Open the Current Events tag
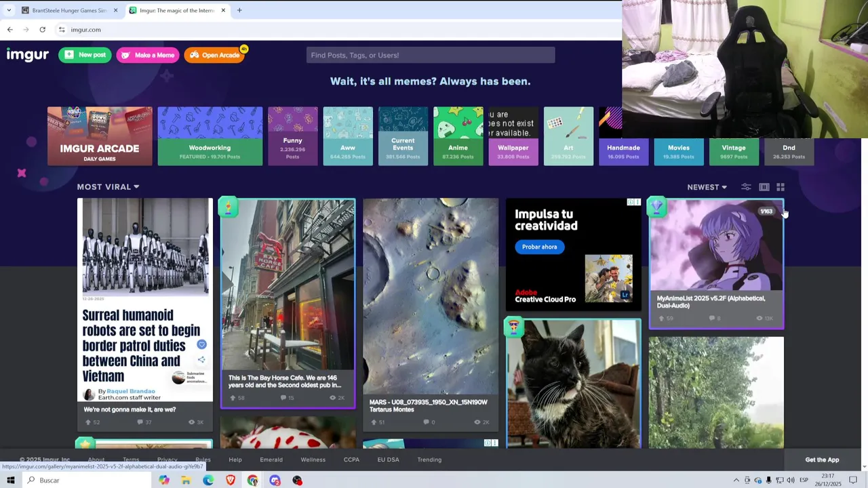The height and width of the screenshot is (488, 868). tap(403, 136)
